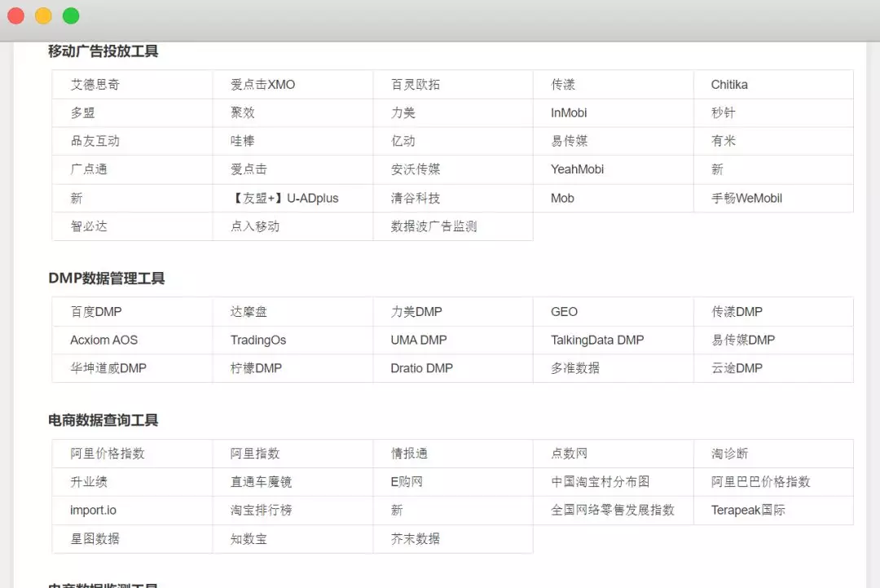
Task: Open the TalkingData DMP link
Action: pos(597,340)
